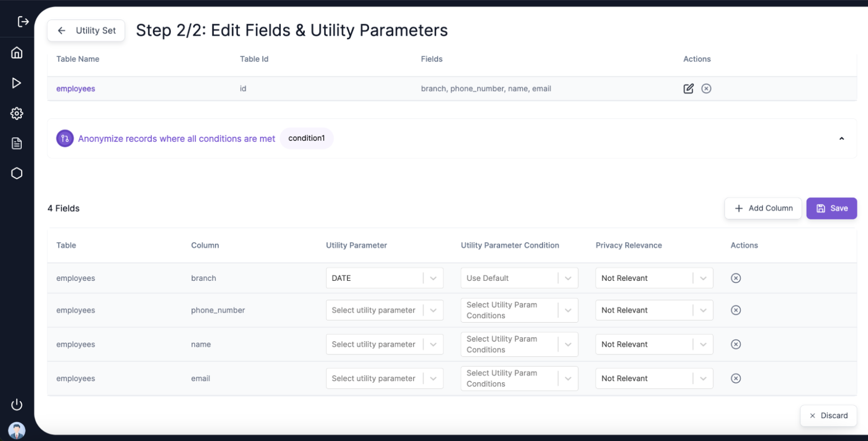
Task: Open Privacy Relevance dropdown for phone_number
Action: 654,310
